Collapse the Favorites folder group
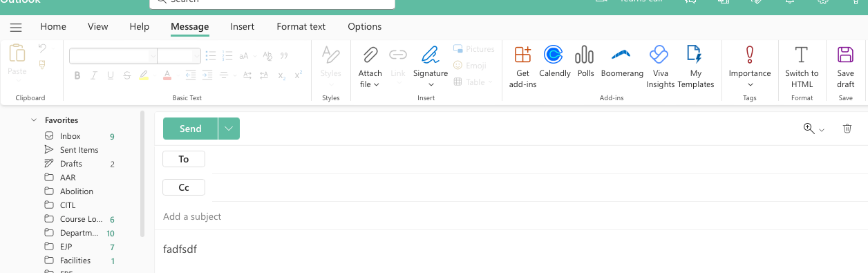Screen dimensions: 868x273 click(34, 120)
